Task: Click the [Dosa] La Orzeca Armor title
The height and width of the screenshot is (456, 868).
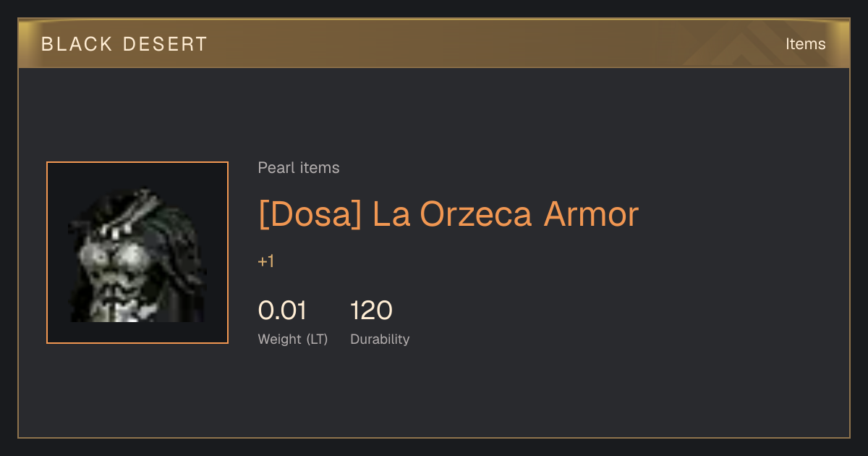Action: pyautogui.click(x=448, y=214)
